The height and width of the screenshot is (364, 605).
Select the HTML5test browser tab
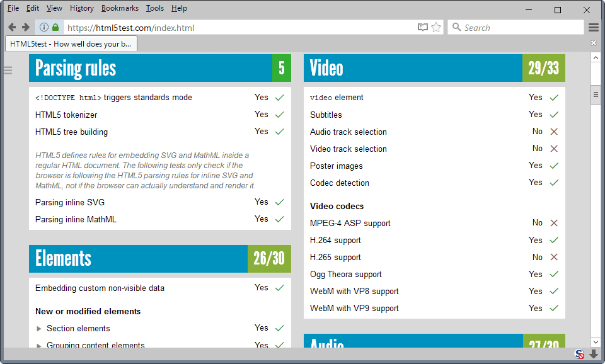pos(71,43)
